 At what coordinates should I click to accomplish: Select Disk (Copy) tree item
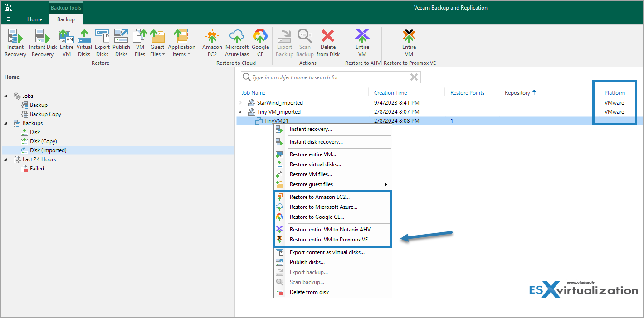click(x=43, y=141)
